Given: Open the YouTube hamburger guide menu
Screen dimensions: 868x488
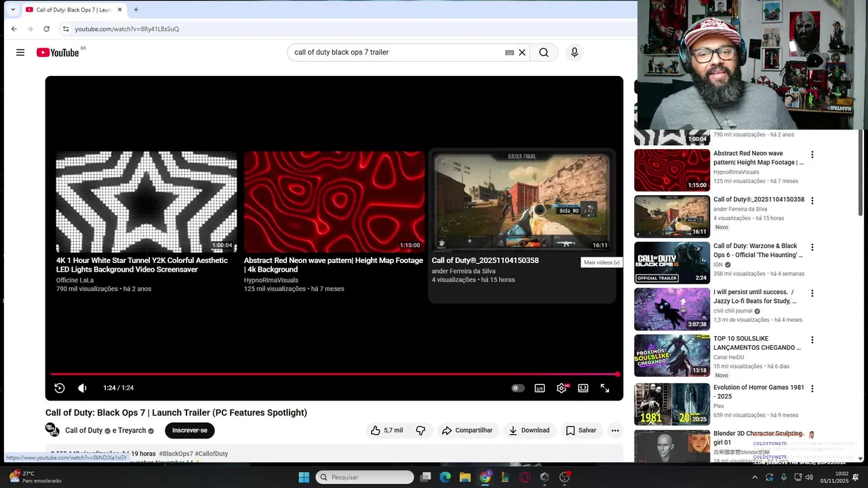Looking at the screenshot, I should point(20,52).
